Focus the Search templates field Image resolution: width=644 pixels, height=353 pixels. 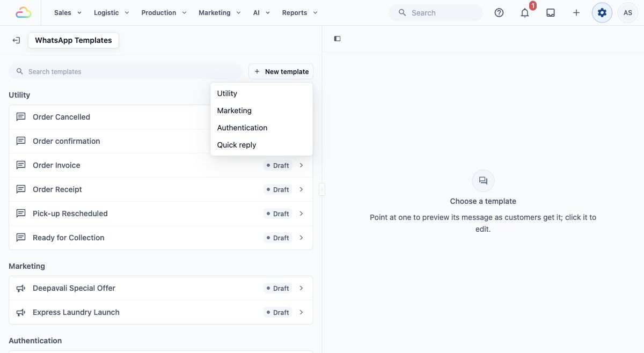pos(126,71)
